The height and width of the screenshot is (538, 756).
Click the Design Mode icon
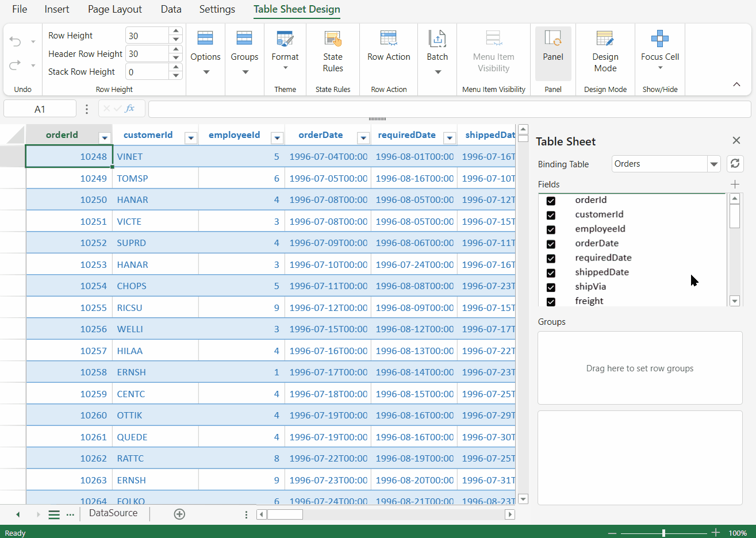coord(605,39)
